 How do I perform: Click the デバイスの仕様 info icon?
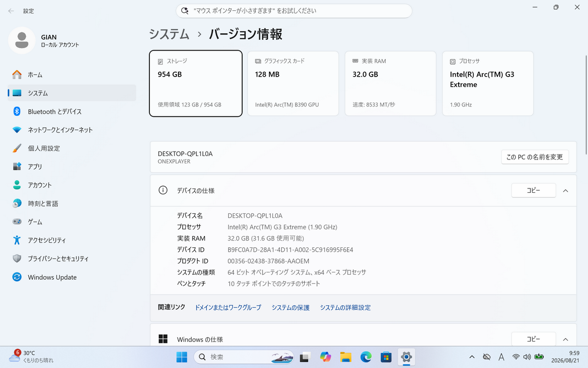[163, 190]
